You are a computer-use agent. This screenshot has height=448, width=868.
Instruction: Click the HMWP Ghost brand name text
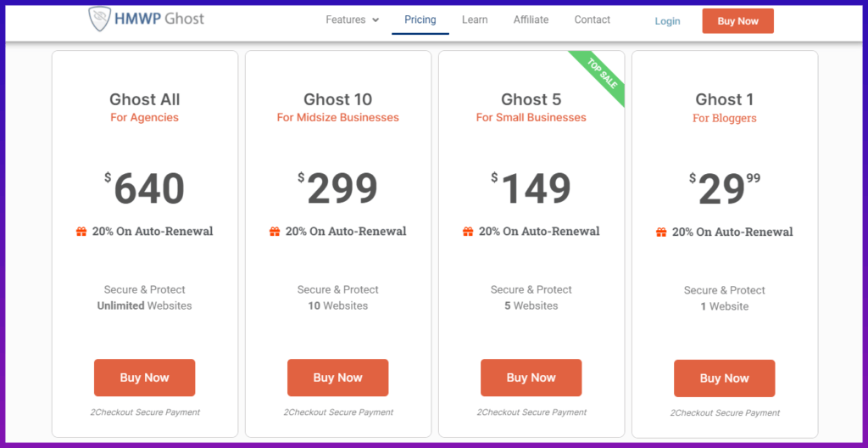161,19
